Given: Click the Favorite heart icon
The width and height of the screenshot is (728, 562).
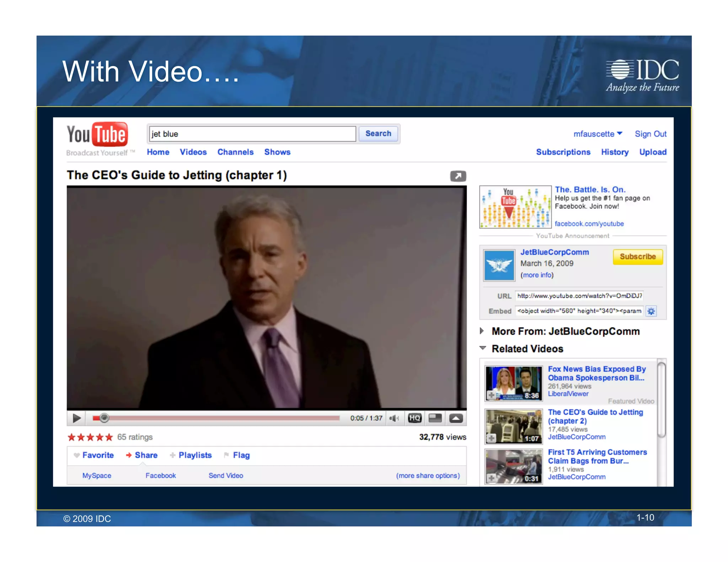Looking at the screenshot, I should (76, 455).
